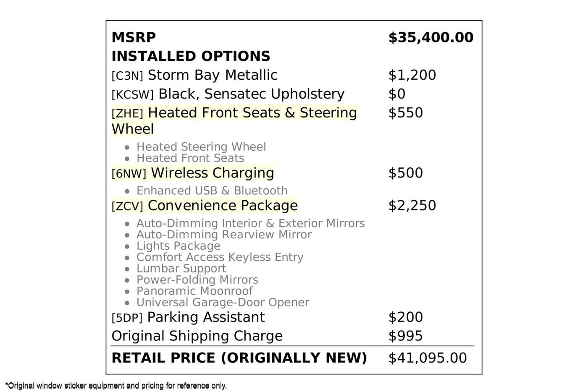Screen dimensions: 588x392
Task: Select the [C3N] option code
Action: point(127,76)
